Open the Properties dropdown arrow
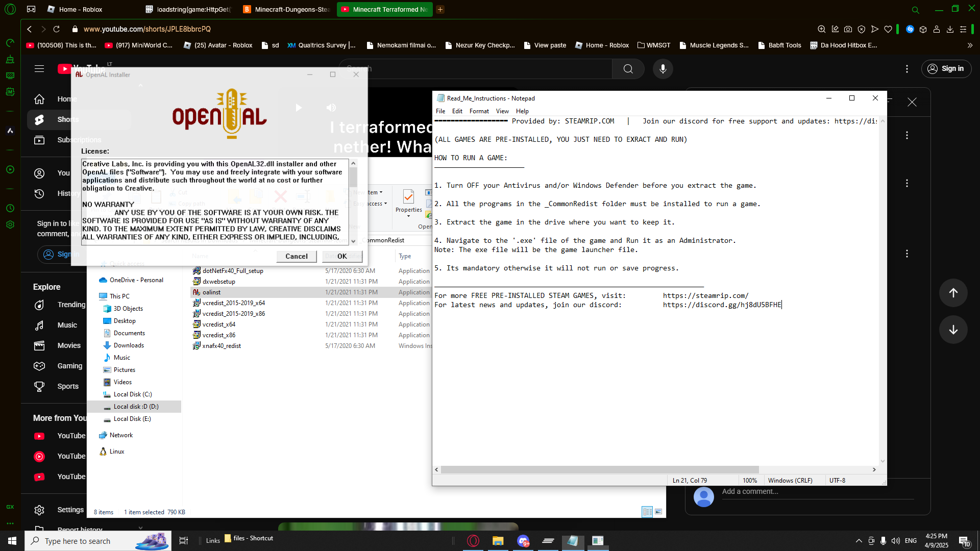 (x=408, y=216)
